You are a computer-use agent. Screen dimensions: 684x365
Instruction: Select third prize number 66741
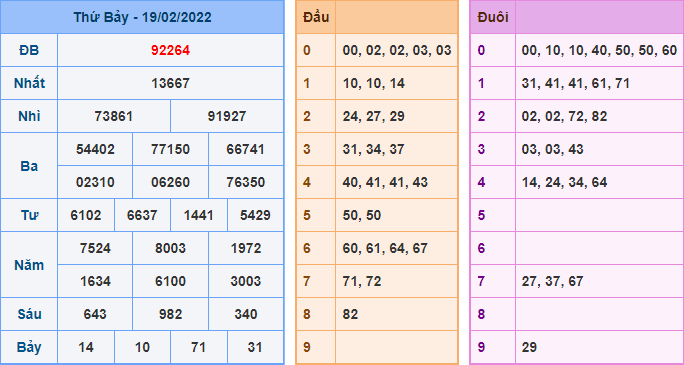tap(246, 150)
